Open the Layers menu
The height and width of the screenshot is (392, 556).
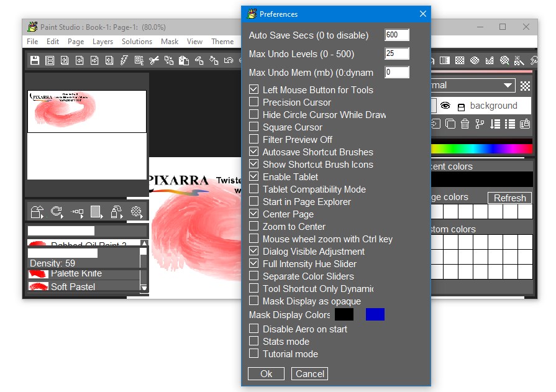point(103,42)
